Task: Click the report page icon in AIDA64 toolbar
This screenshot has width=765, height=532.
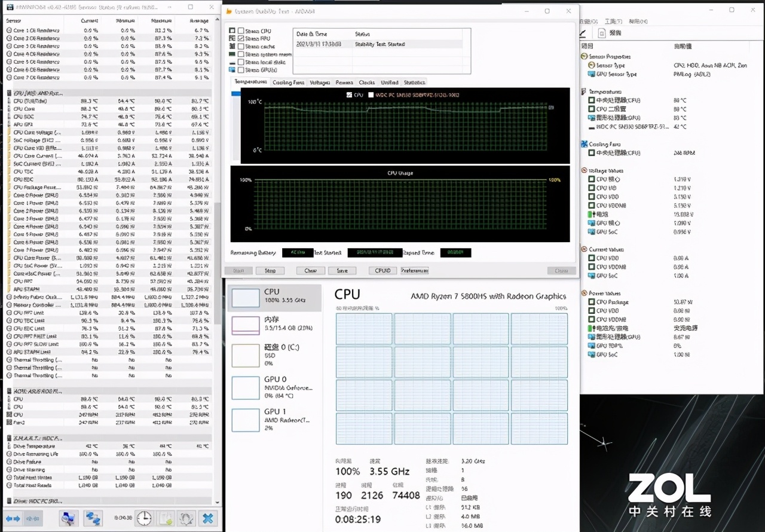Action: pyautogui.click(x=602, y=33)
